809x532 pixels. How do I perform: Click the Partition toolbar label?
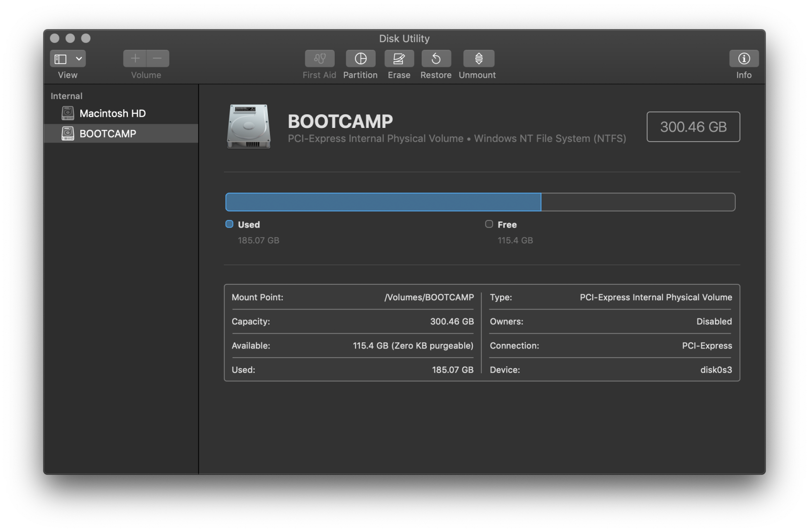click(361, 75)
